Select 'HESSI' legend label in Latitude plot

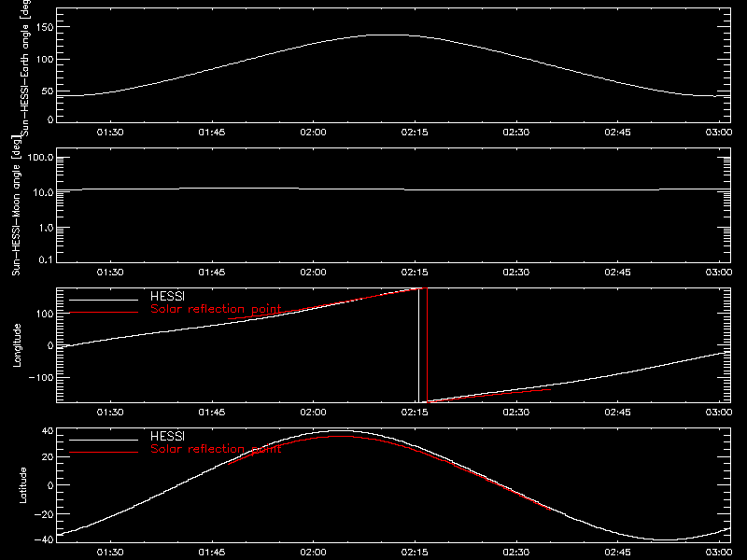167,436
